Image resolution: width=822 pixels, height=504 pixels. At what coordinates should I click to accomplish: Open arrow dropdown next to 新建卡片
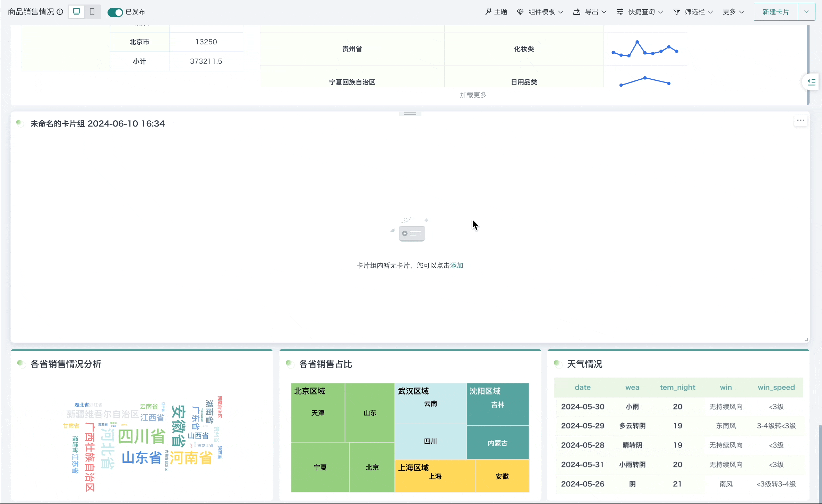[806, 12]
